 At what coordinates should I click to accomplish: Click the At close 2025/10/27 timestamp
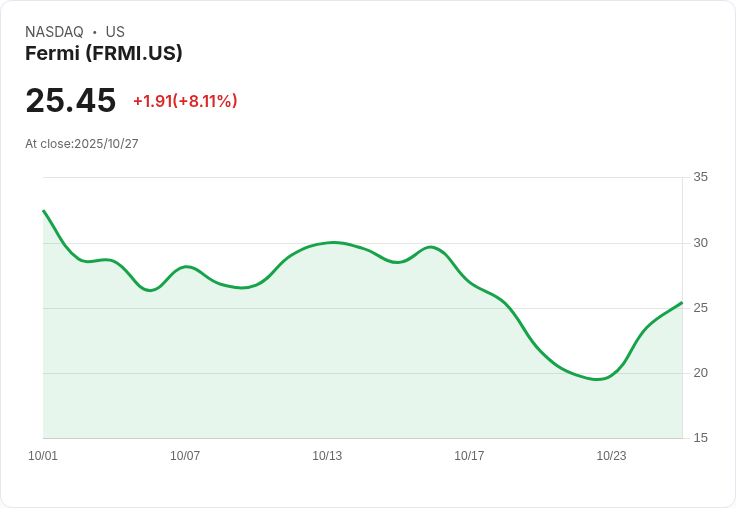pos(82,143)
